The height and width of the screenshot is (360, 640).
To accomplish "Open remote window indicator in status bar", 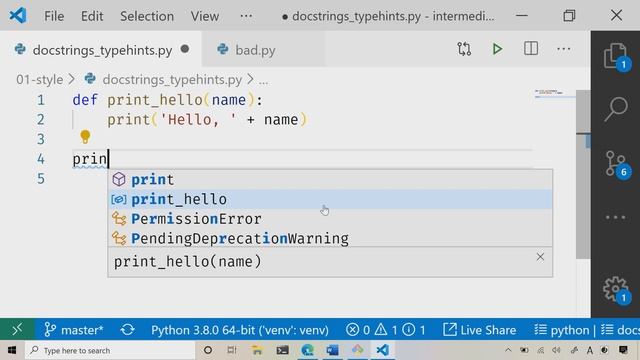I will [x=17, y=329].
